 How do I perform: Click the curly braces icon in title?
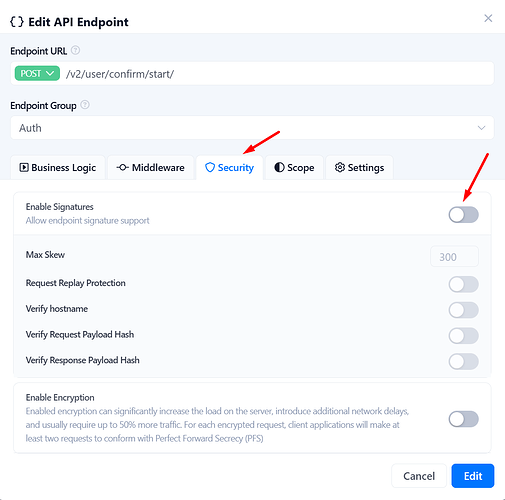pyautogui.click(x=17, y=22)
